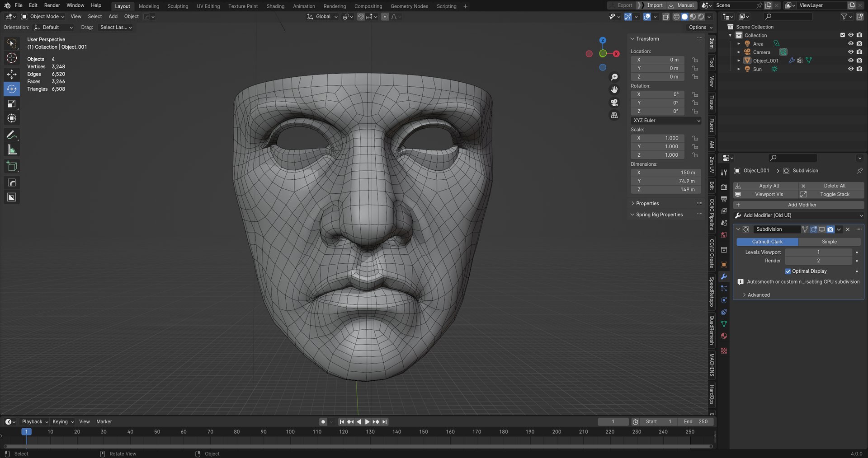Open the XYZ Euler rotation mode dropdown
This screenshot has height=458, width=868.
coord(666,121)
